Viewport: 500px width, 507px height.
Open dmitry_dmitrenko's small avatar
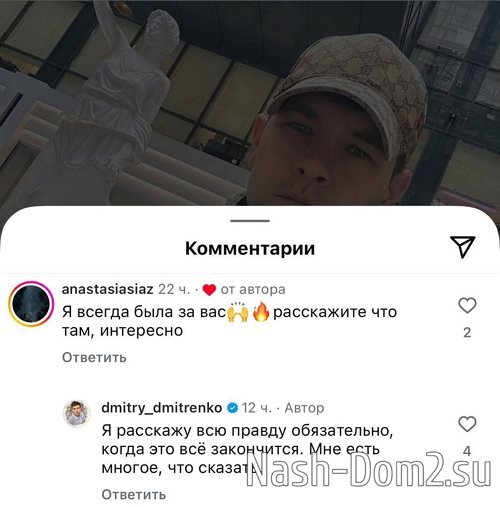(x=77, y=413)
